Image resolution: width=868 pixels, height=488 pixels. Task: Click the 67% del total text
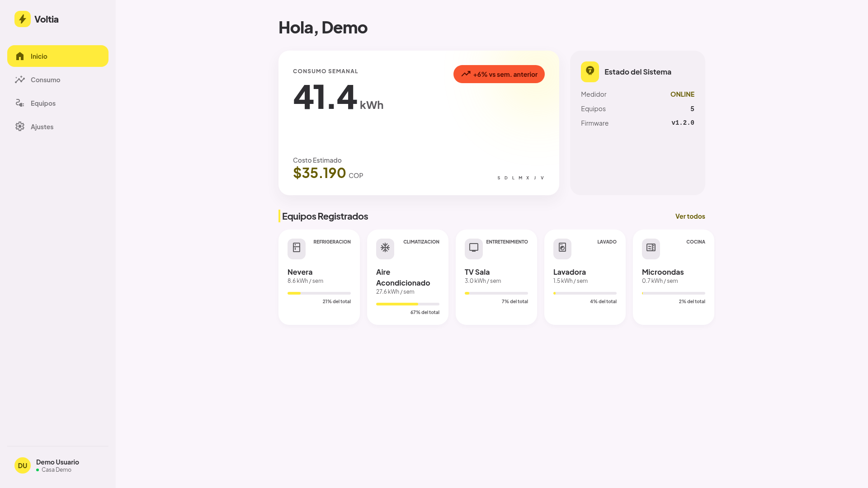point(425,312)
